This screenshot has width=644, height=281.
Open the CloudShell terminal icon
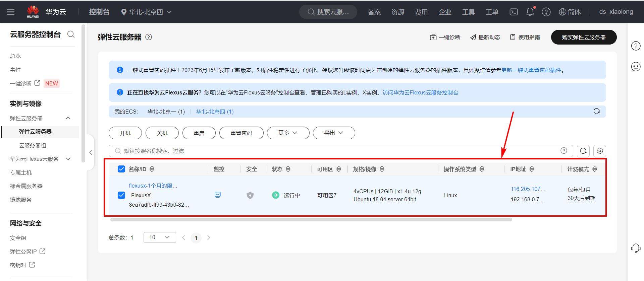point(514,12)
